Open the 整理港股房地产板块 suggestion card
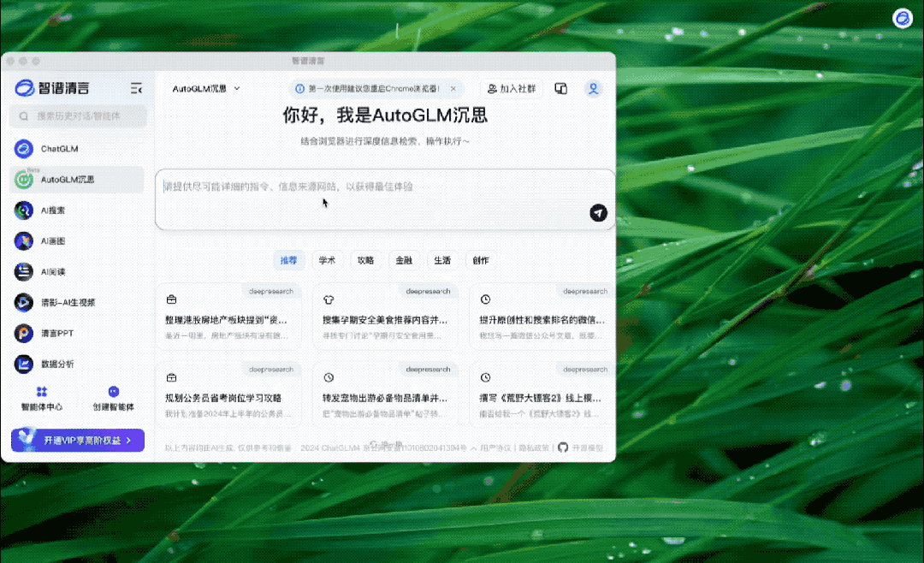The width and height of the screenshot is (924, 563). tap(228, 317)
